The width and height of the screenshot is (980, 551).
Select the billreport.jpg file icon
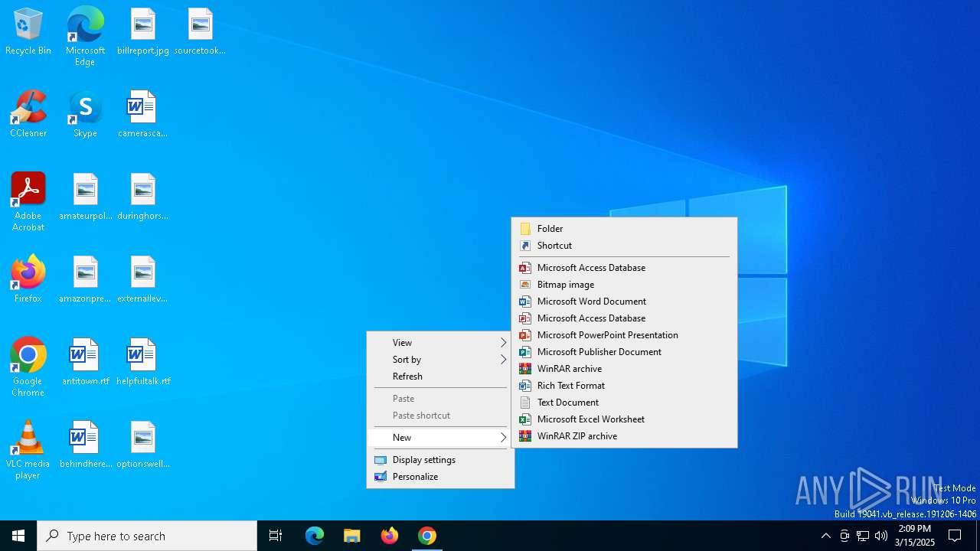coord(143,32)
